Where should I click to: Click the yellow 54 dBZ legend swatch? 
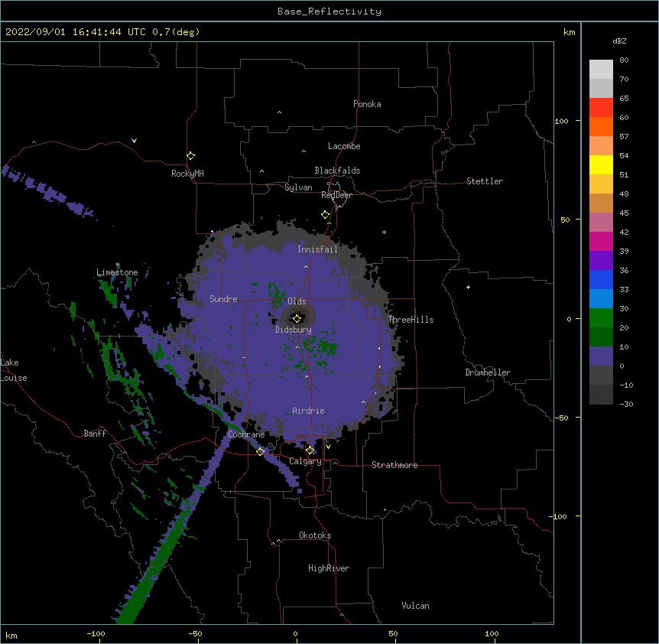point(601,164)
